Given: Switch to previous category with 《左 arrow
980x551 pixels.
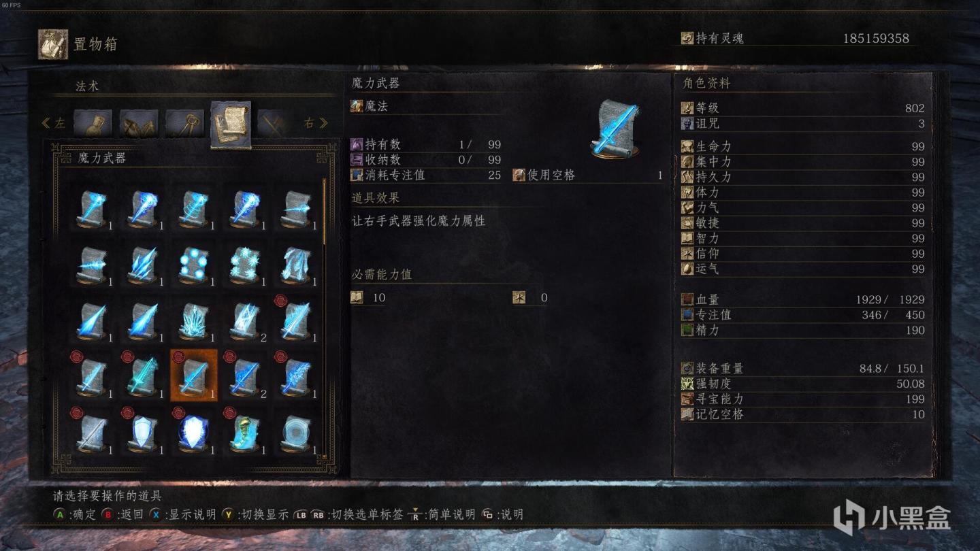Looking at the screenshot, I should tap(54, 123).
